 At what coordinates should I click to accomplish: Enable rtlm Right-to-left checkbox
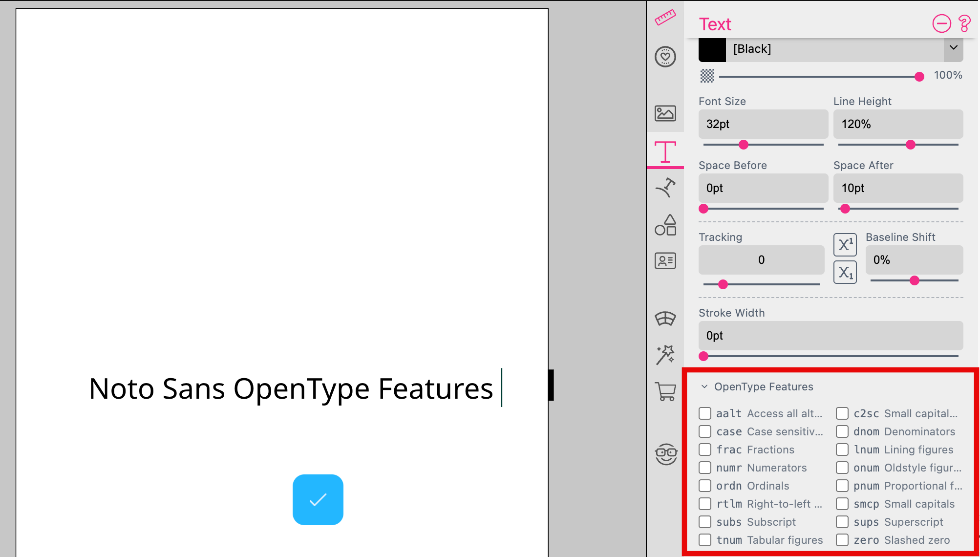[705, 504]
